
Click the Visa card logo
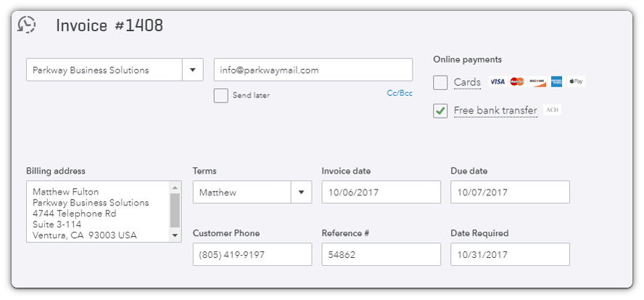pyautogui.click(x=498, y=81)
